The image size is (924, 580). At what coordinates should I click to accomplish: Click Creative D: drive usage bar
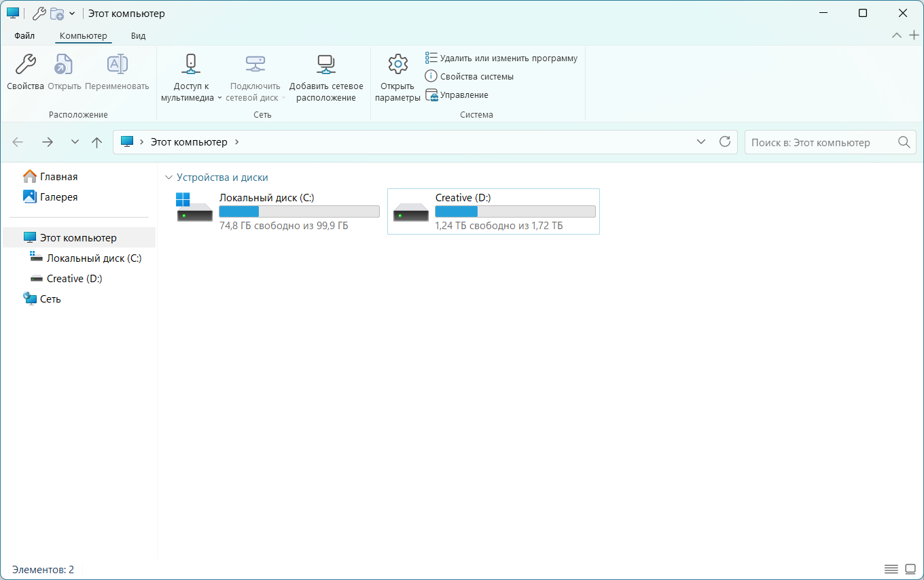(x=515, y=211)
